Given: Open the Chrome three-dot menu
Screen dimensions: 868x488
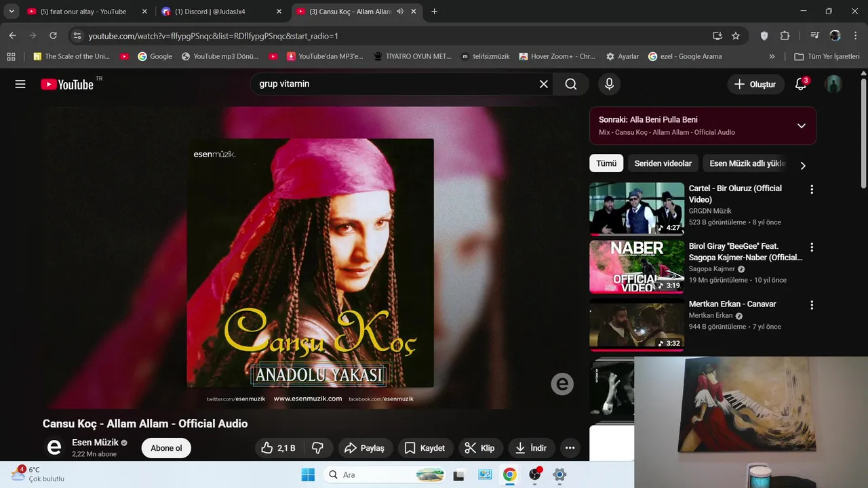Looking at the screenshot, I should click(855, 36).
